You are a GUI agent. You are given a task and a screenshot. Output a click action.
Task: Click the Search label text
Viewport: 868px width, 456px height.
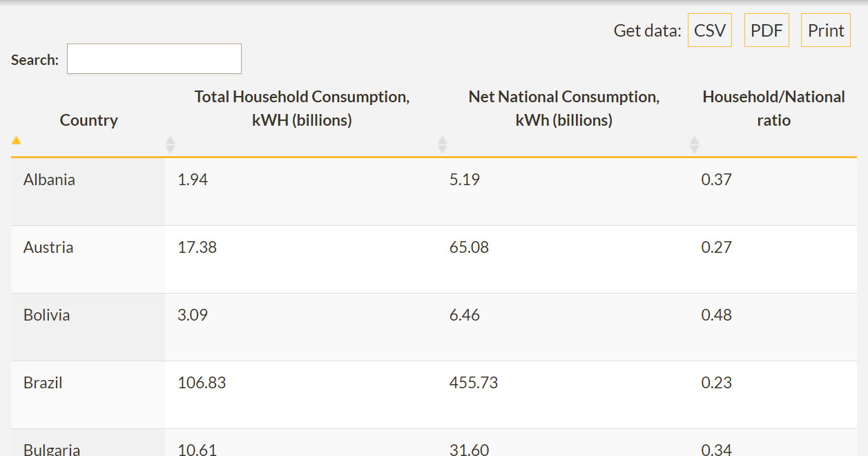pos(34,59)
